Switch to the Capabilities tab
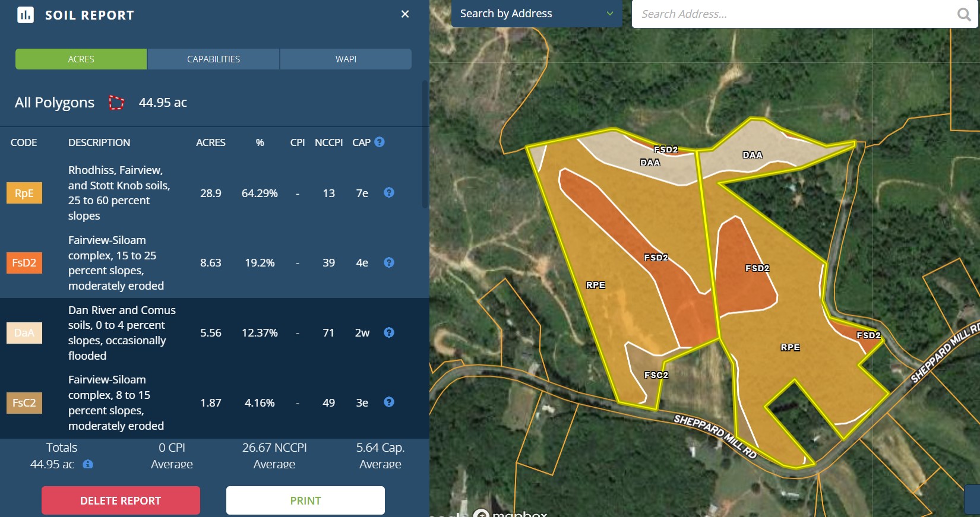The width and height of the screenshot is (980, 517). pyautogui.click(x=213, y=59)
